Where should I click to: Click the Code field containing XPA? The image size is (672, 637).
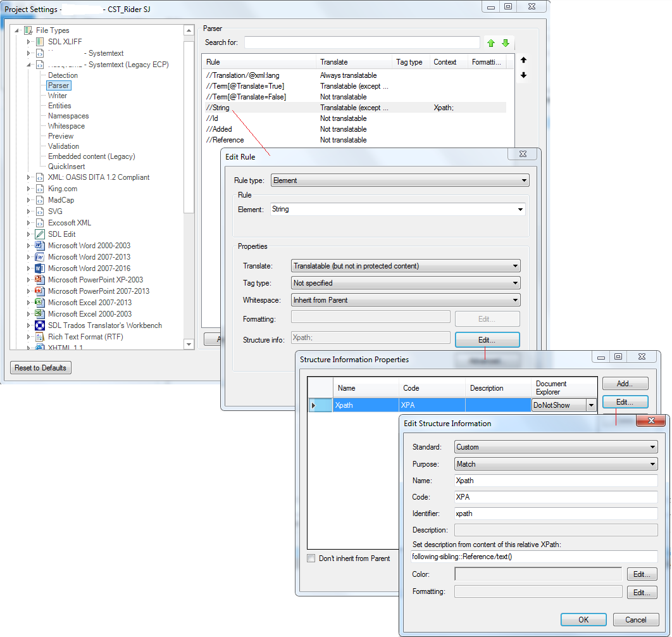pos(556,496)
